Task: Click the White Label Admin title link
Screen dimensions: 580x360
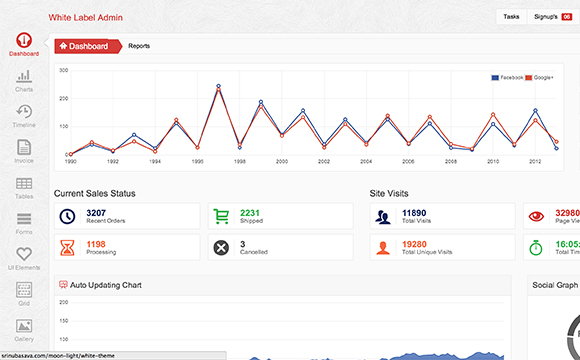Action: (85, 17)
